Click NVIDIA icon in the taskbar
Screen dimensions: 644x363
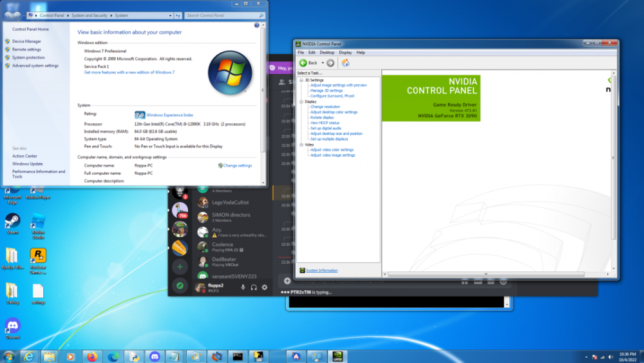337,356
